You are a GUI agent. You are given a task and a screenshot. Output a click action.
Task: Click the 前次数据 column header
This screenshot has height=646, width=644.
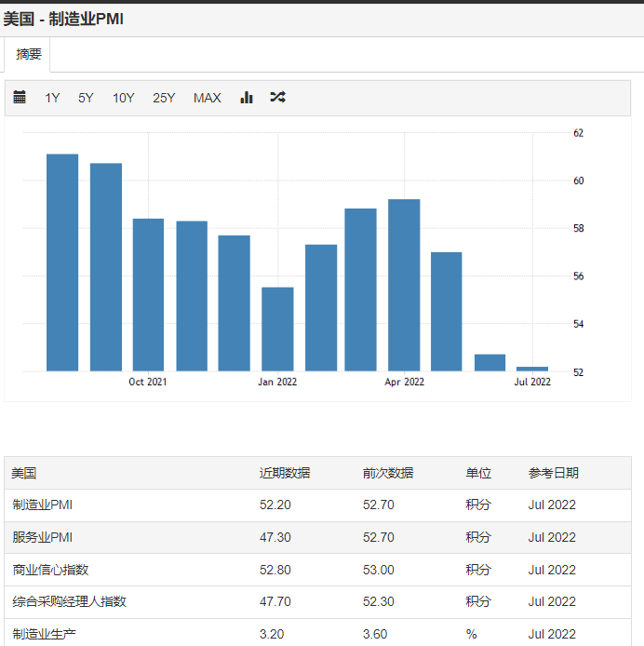click(388, 473)
